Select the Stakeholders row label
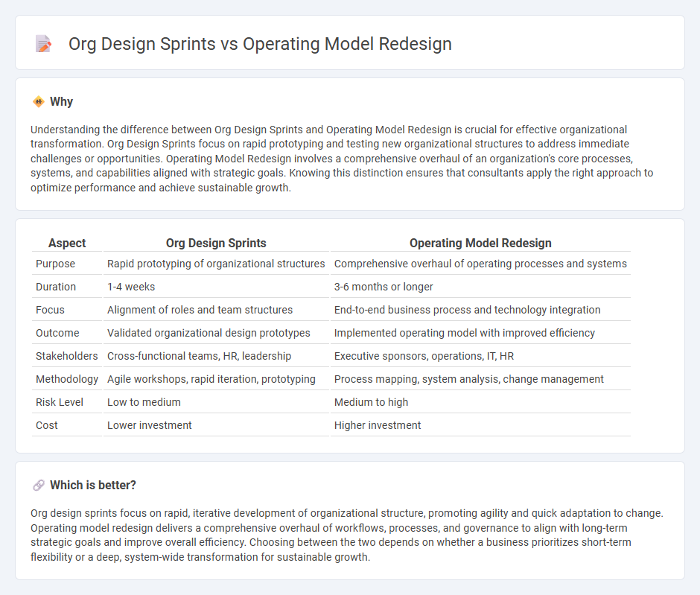 pyautogui.click(x=66, y=356)
